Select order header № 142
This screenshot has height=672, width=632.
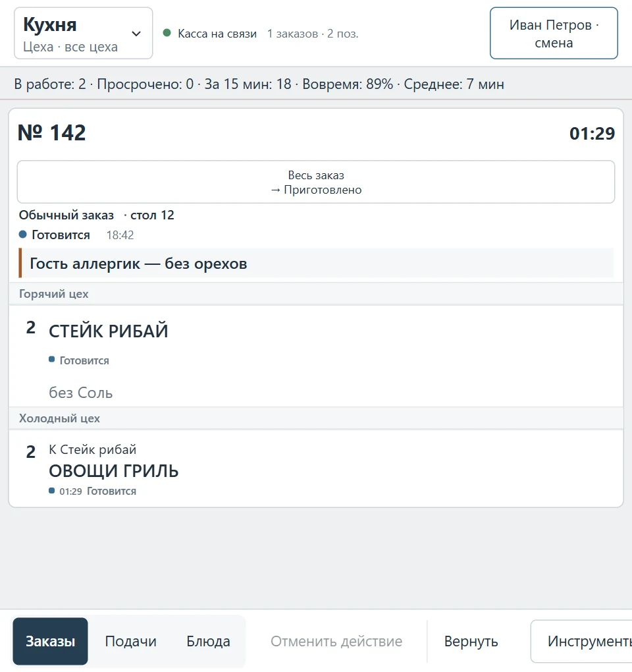[x=52, y=132]
